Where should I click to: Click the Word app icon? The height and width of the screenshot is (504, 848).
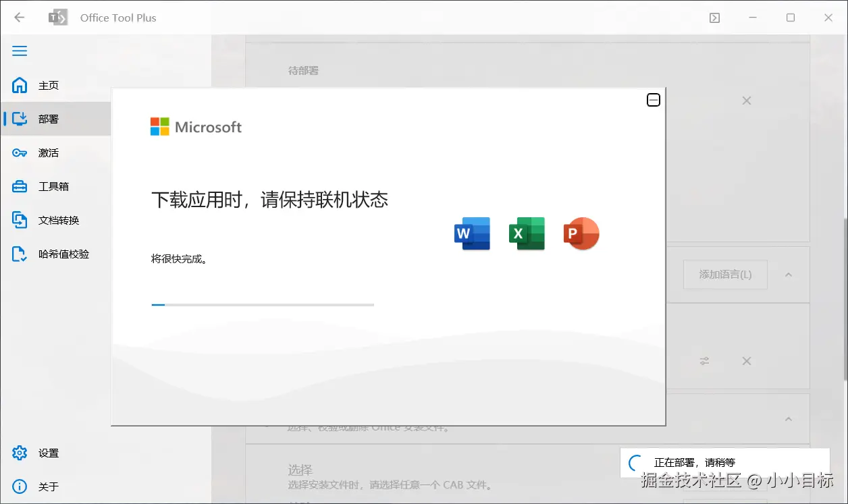coord(472,234)
